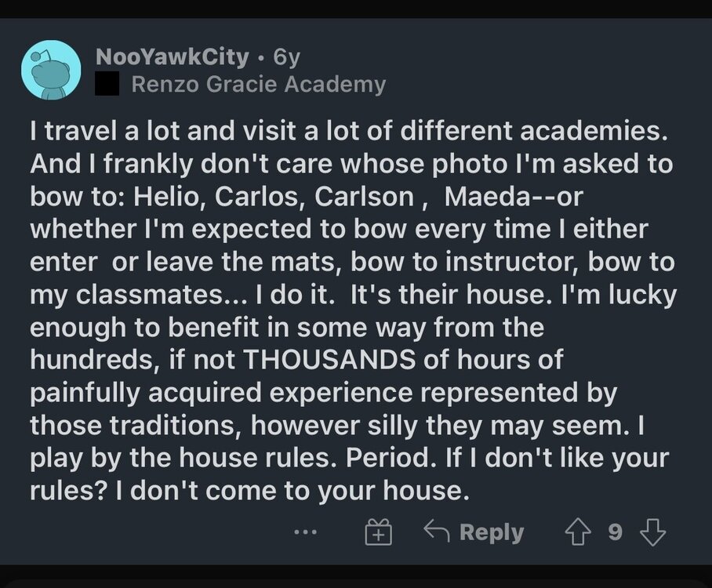Viewport: 712px width, 588px height.
Task: Click the black flair square icon
Action: pyautogui.click(x=107, y=85)
